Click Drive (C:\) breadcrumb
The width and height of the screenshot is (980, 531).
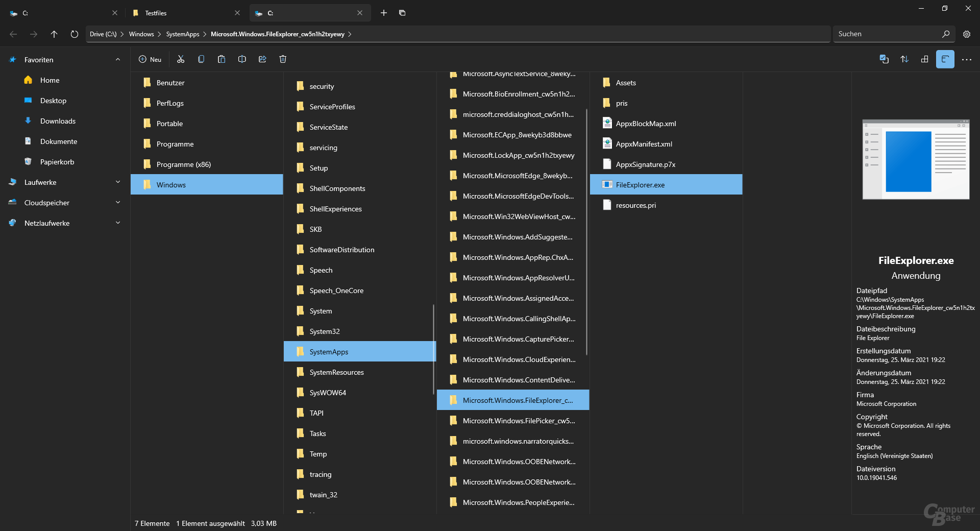pyautogui.click(x=103, y=34)
